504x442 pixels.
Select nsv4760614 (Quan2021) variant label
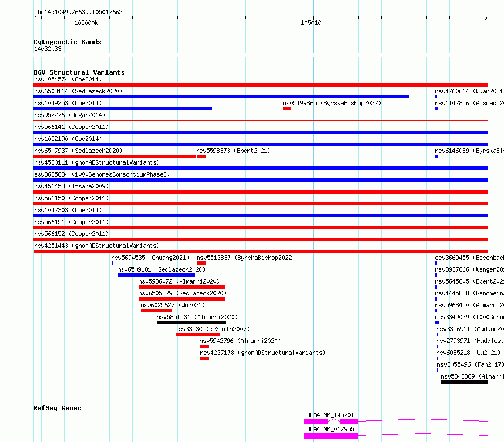tap(469, 91)
